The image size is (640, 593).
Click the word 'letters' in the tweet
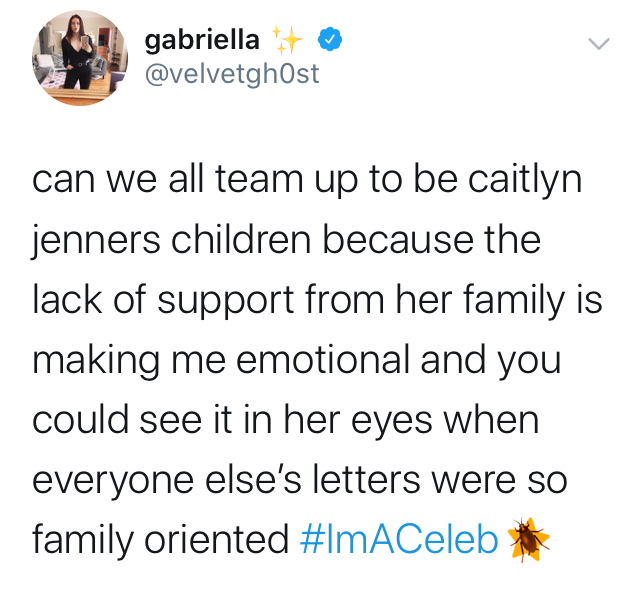(x=366, y=478)
